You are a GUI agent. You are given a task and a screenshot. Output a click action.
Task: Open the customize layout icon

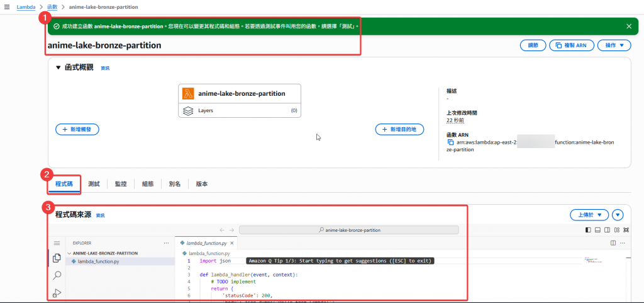617,230
